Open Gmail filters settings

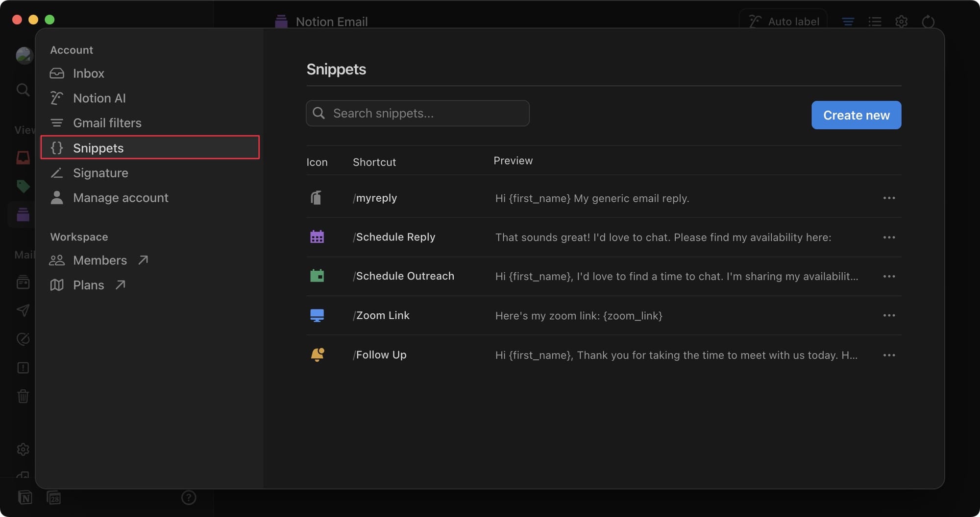click(x=150, y=123)
